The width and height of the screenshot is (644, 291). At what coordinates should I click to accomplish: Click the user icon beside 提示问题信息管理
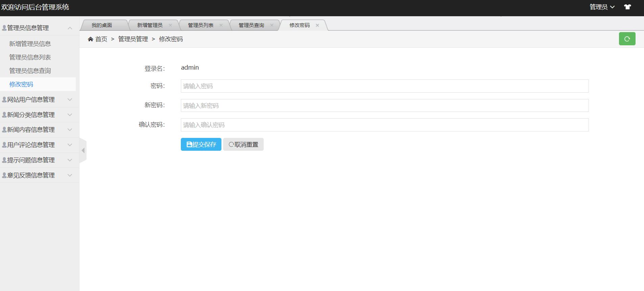coord(4,160)
